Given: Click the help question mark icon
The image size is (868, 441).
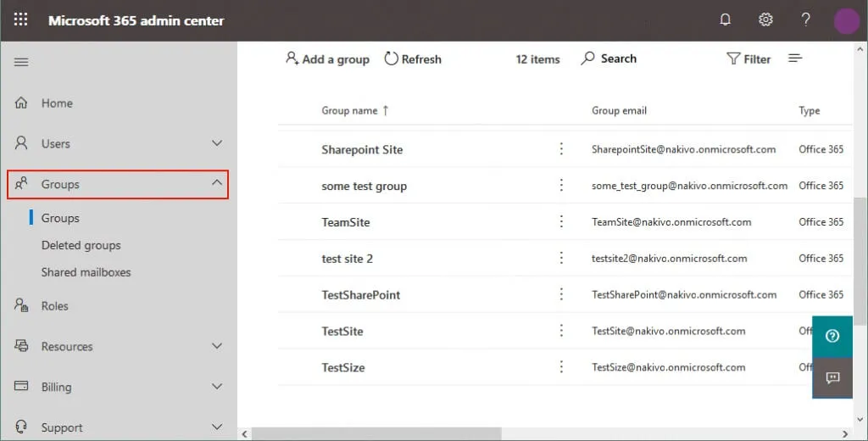Looking at the screenshot, I should 806,20.
